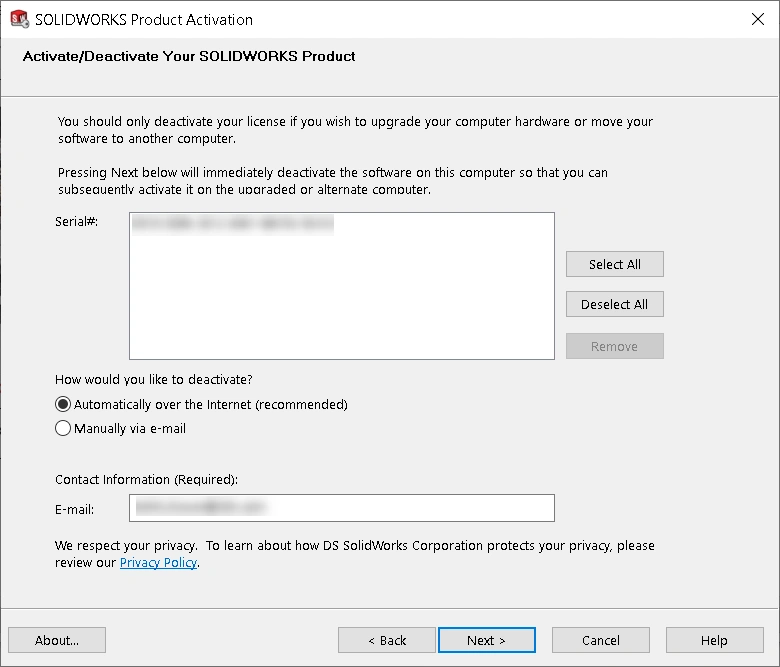This screenshot has width=780, height=667.
Task: Click the E-mail: field label
Action: pos(75,510)
